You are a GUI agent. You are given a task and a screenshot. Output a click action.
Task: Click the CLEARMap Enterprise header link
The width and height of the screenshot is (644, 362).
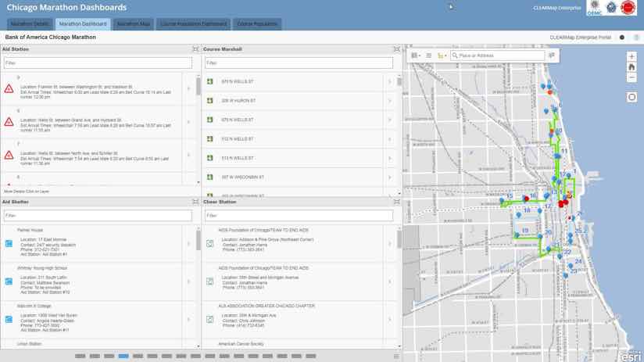(x=557, y=8)
